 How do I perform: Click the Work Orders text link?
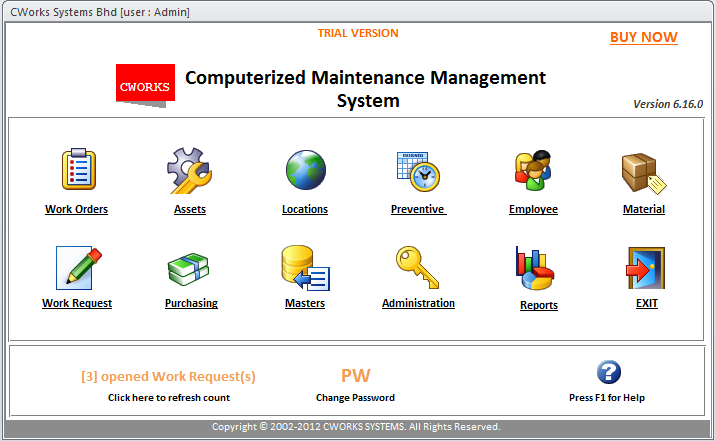(x=76, y=210)
